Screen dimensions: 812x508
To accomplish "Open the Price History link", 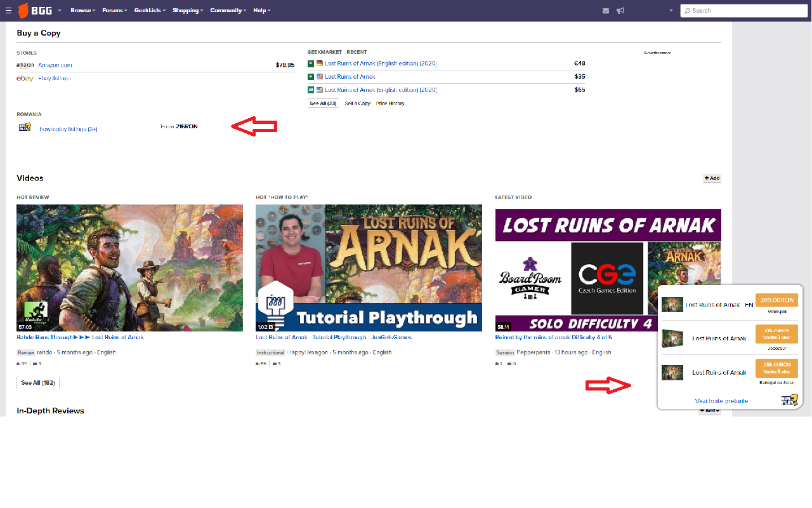I will coord(390,103).
